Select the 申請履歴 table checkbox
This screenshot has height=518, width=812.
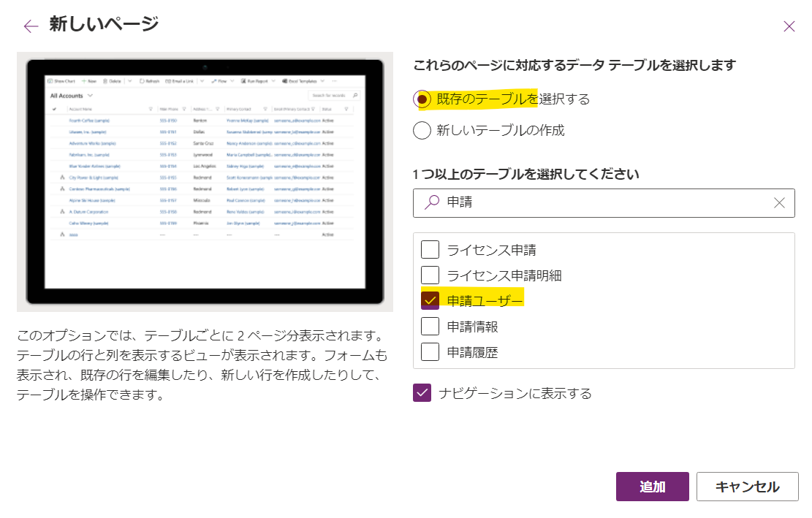coord(430,352)
